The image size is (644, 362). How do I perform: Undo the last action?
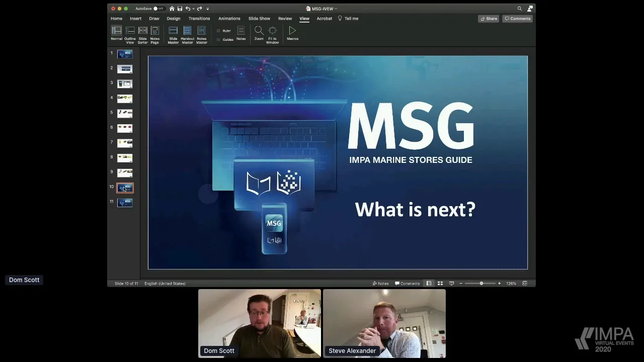coord(188,9)
